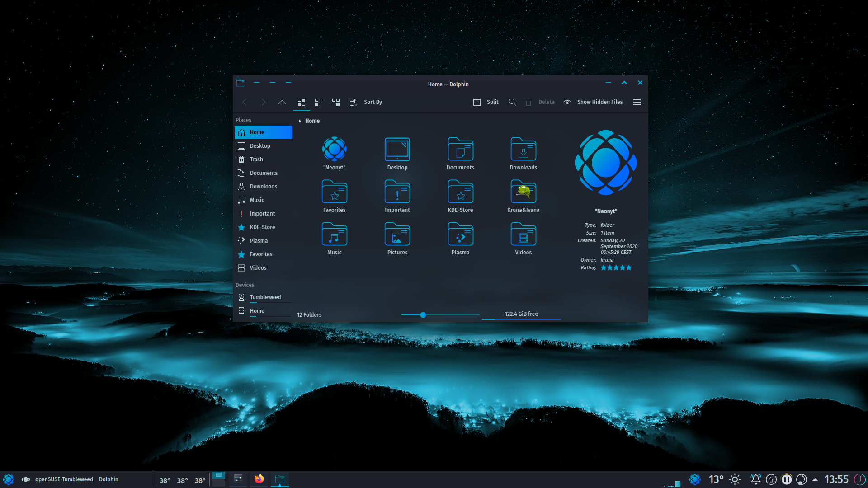This screenshot has height=488, width=868.
Task: Open system settings from the taskbar
Action: (238, 479)
